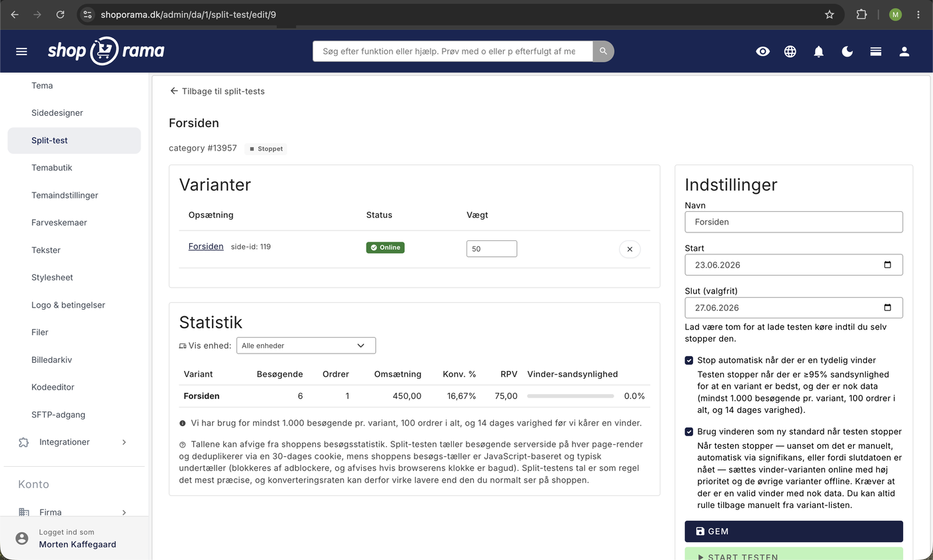Open calendar picker for Start date
933x560 pixels.
pos(887,265)
